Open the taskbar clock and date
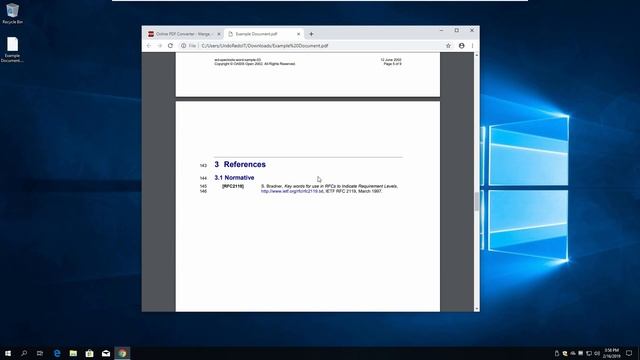Screen dimensions: 640x360 click(611, 353)
